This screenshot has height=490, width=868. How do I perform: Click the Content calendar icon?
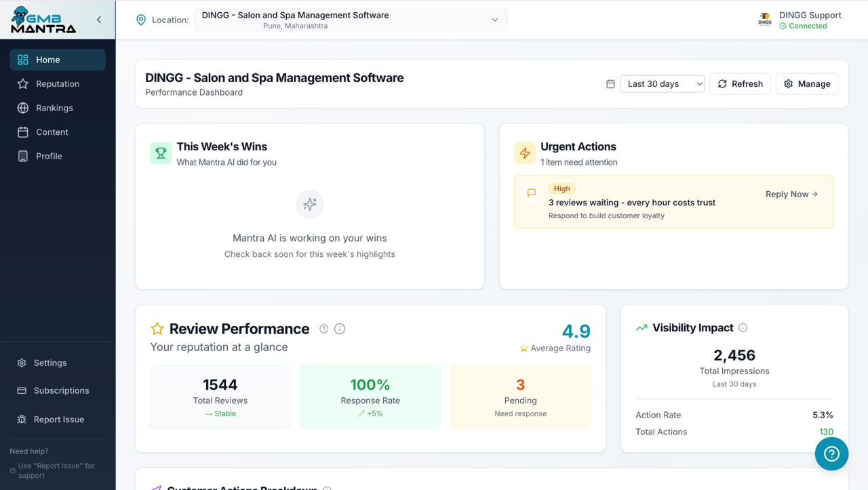tap(23, 132)
